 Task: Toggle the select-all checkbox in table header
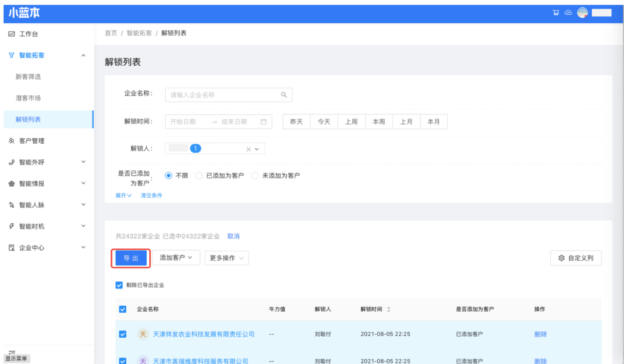click(x=122, y=309)
